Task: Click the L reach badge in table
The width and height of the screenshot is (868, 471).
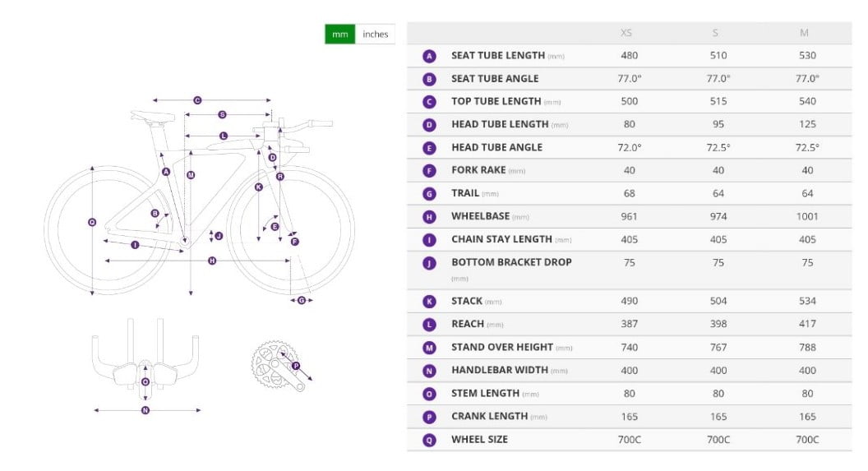Action: (429, 325)
